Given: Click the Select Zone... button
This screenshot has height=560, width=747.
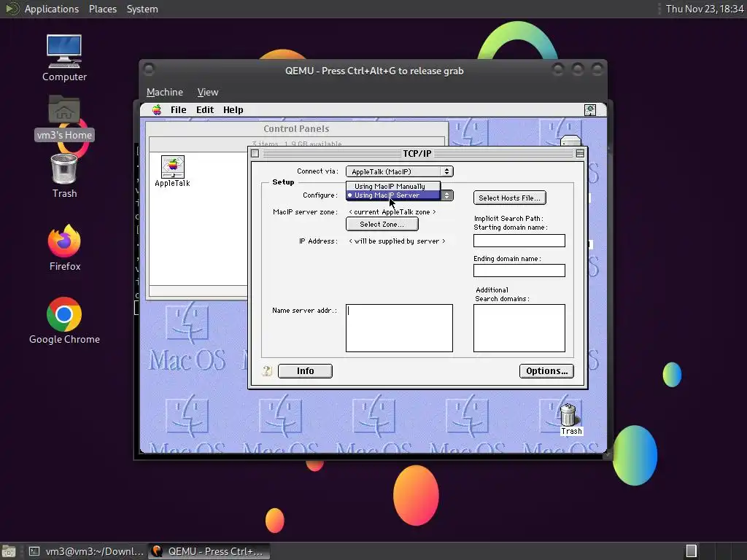Looking at the screenshot, I should (382, 224).
